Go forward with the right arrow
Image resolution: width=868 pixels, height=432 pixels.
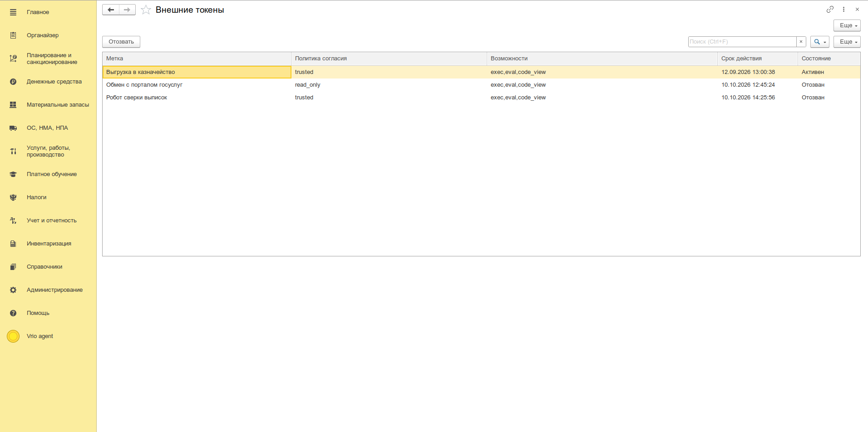coord(127,10)
